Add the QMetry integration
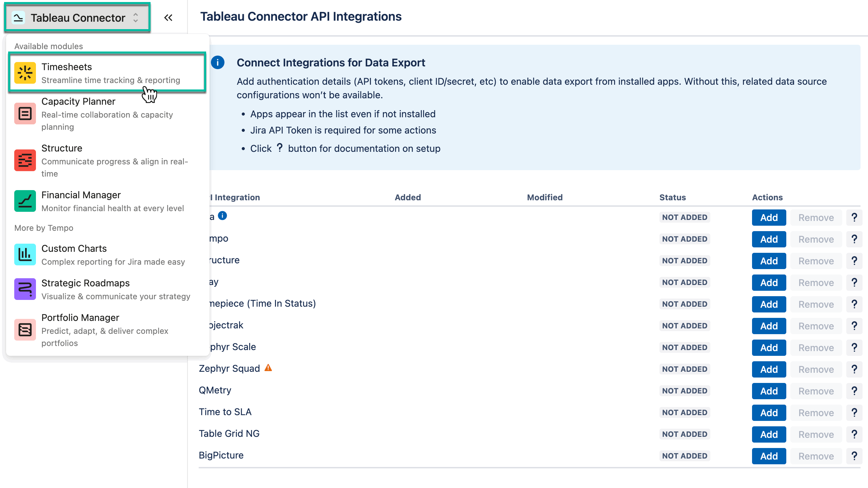 769,391
